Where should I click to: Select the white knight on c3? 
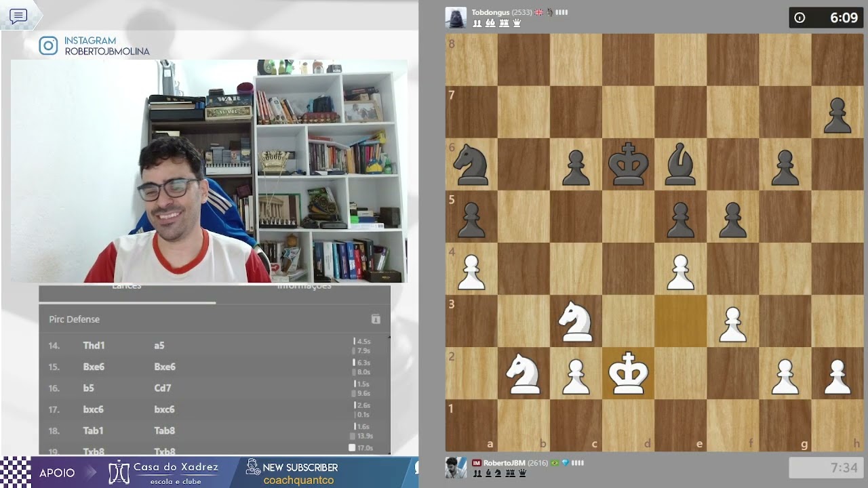(576, 321)
